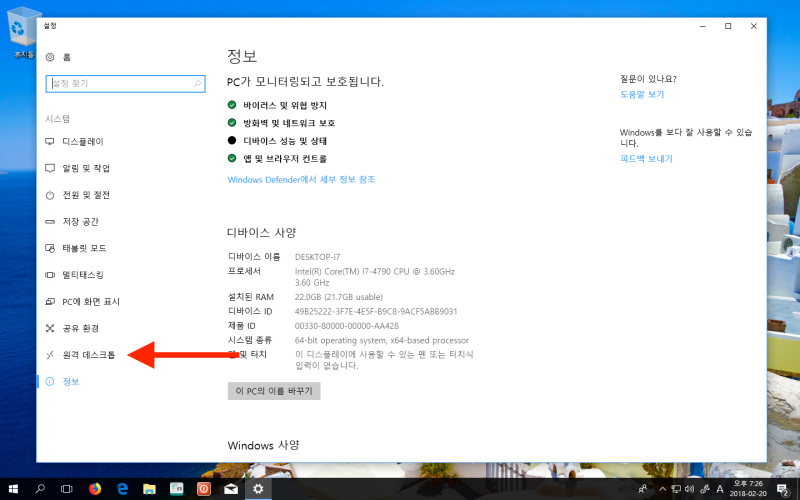Screen dimensions: 800x500
Task: Click the device ID starting with 49B25222
Action: tap(376, 311)
